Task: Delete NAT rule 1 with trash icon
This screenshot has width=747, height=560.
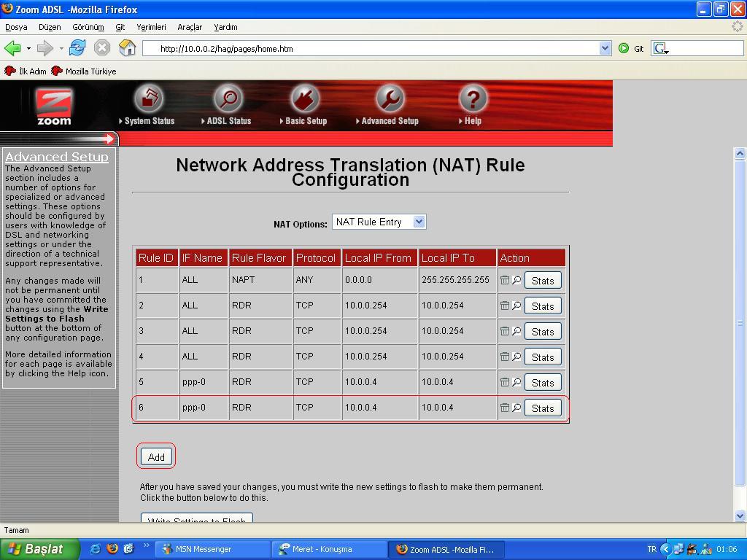Action: click(505, 280)
